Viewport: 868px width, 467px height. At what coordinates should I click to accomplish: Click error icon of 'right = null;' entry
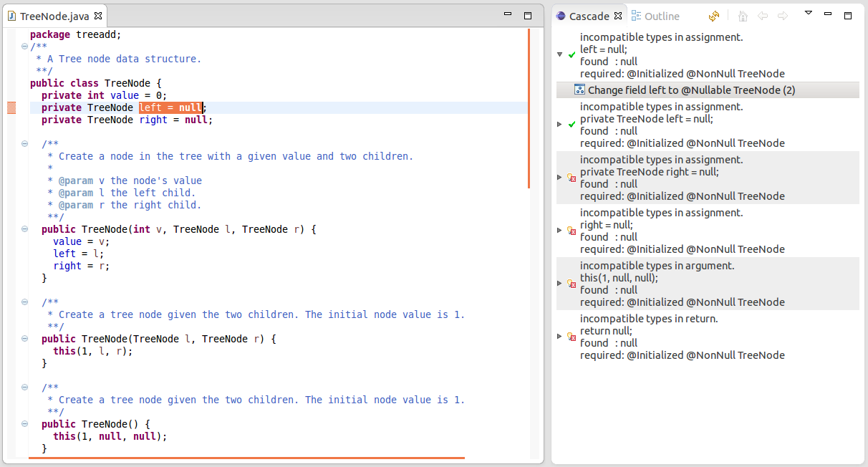[572, 231]
